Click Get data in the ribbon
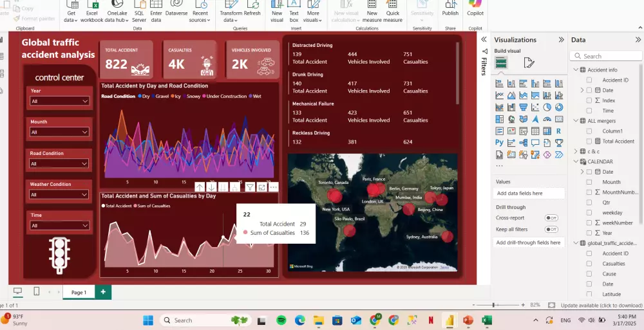 (71, 11)
